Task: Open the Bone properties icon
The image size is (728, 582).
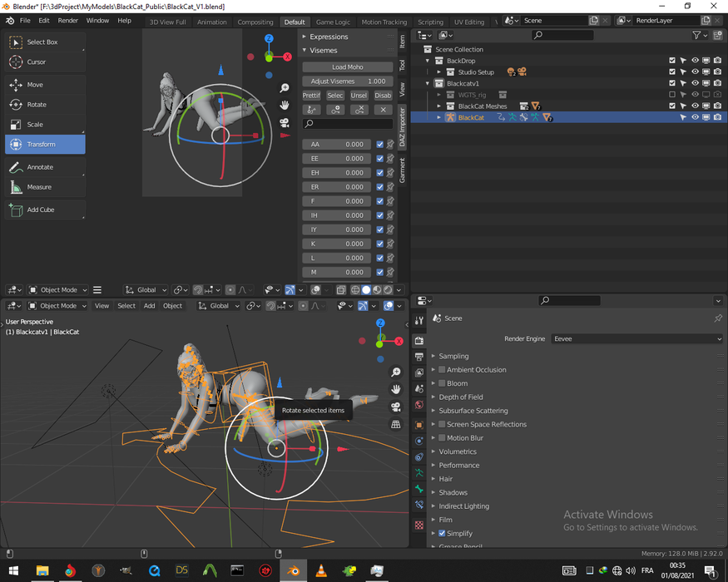Action: point(418,489)
